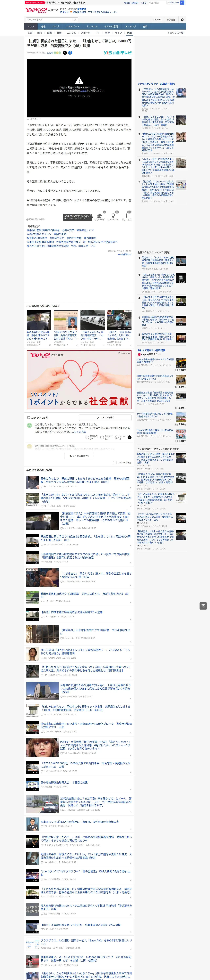This screenshot has height=980, width=210.
Task: Select the 経済 category
Action: pyautogui.click(x=59, y=33)
